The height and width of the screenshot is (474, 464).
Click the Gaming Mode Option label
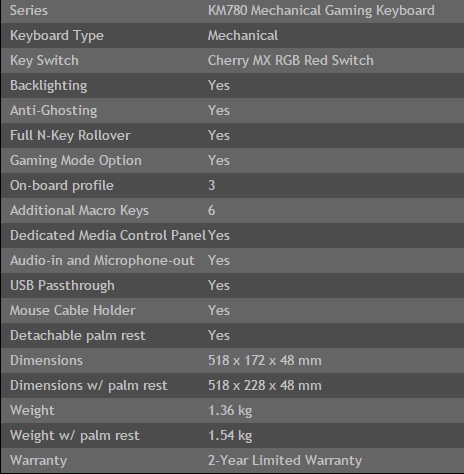coord(76,161)
